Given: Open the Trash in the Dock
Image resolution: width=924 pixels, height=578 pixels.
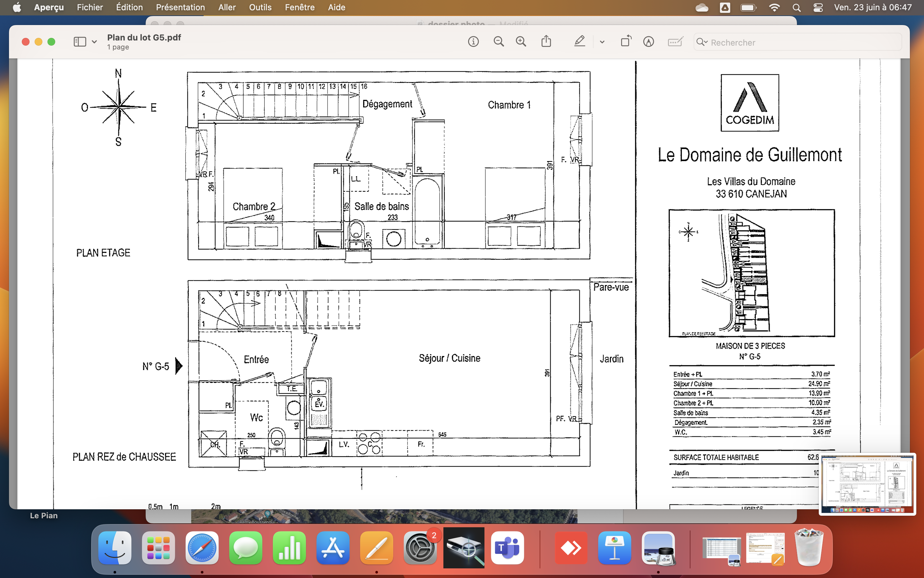Looking at the screenshot, I should coord(809,547).
